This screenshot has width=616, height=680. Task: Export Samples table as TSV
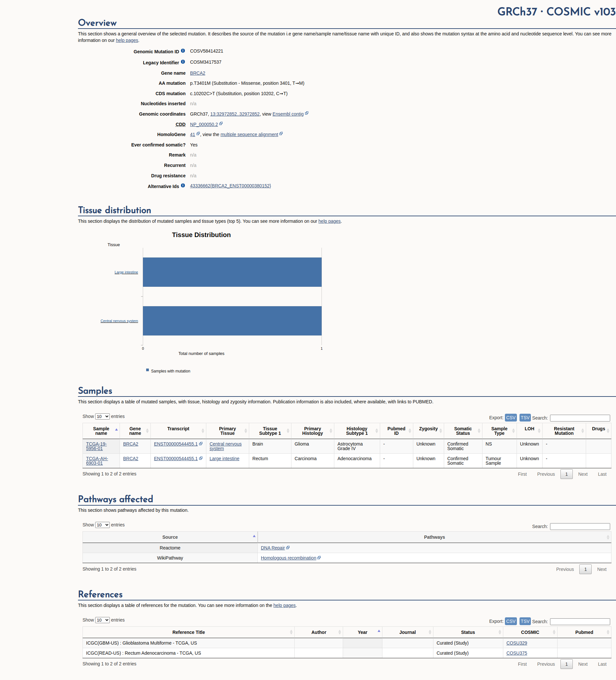(525, 418)
